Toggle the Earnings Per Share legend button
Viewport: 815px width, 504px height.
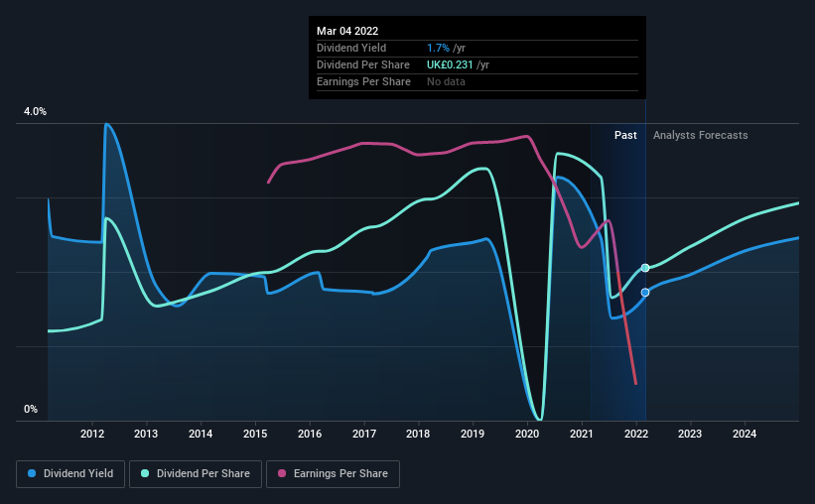coord(334,474)
